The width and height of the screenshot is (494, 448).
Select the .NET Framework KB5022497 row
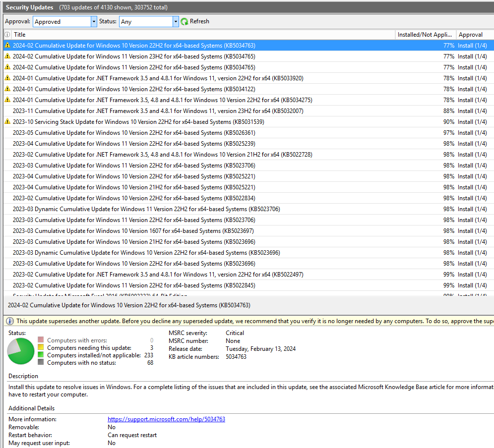click(248, 275)
